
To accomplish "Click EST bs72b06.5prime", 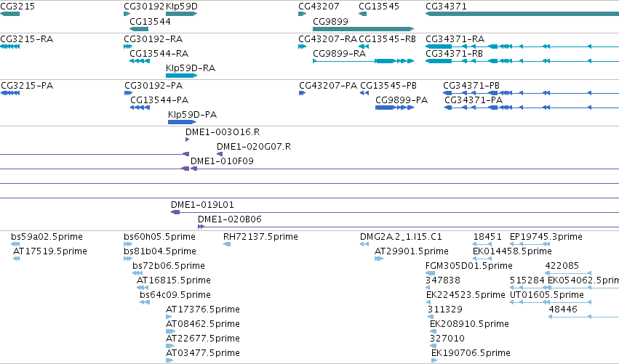I will tap(169, 266).
